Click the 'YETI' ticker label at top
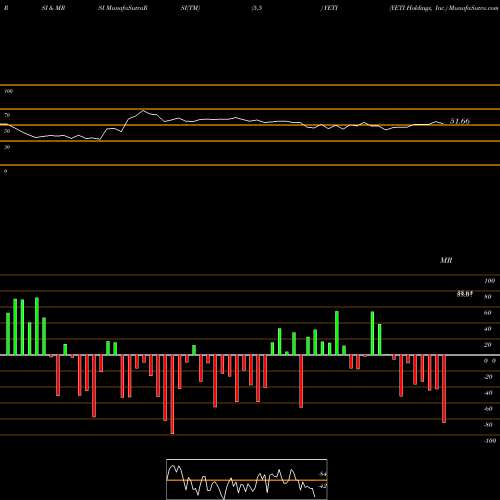The width and height of the screenshot is (500, 500). pyautogui.click(x=330, y=8)
